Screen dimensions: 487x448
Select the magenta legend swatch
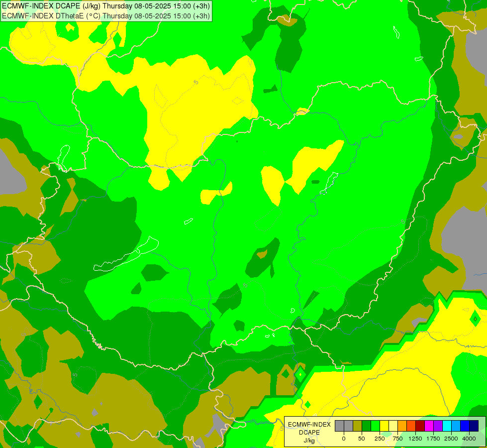429,426
